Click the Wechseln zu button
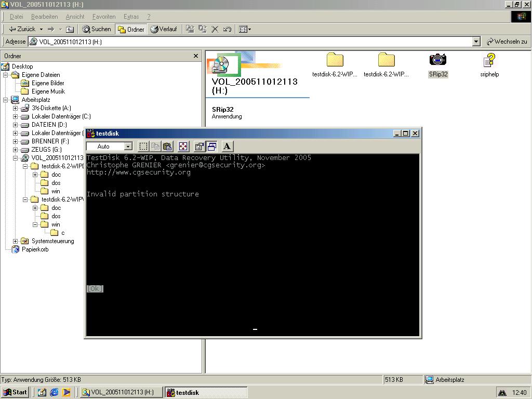 pyautogui.click(x=507, y=42)
